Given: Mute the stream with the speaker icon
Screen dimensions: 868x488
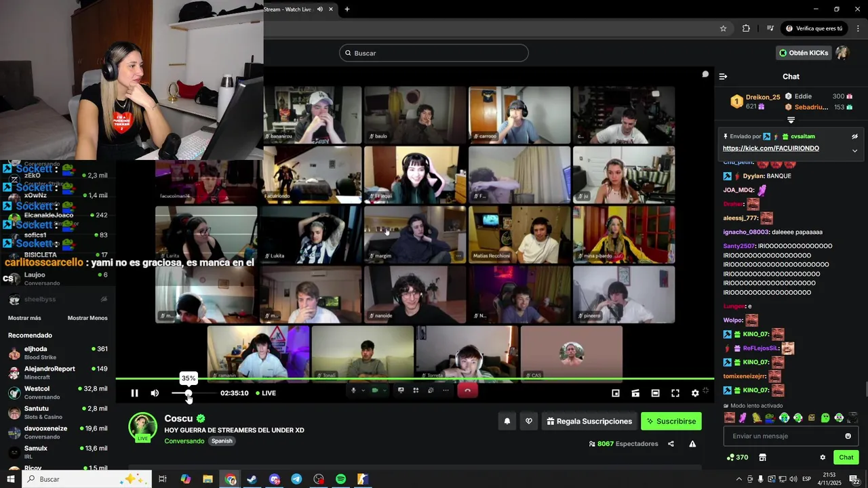Looking at the screenshot, I should (155, 393).
